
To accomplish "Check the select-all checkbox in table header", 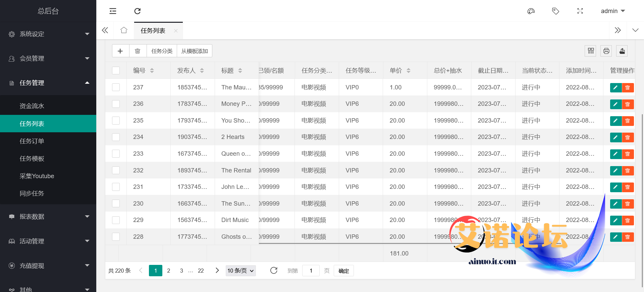I will coord(116,71).
